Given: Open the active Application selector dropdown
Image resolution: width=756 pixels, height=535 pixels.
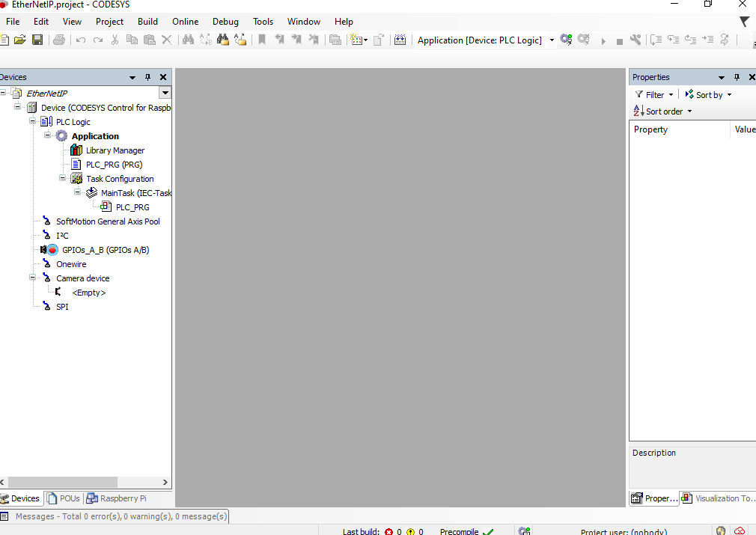Looking at the screenshot, I should pos(552,40).
